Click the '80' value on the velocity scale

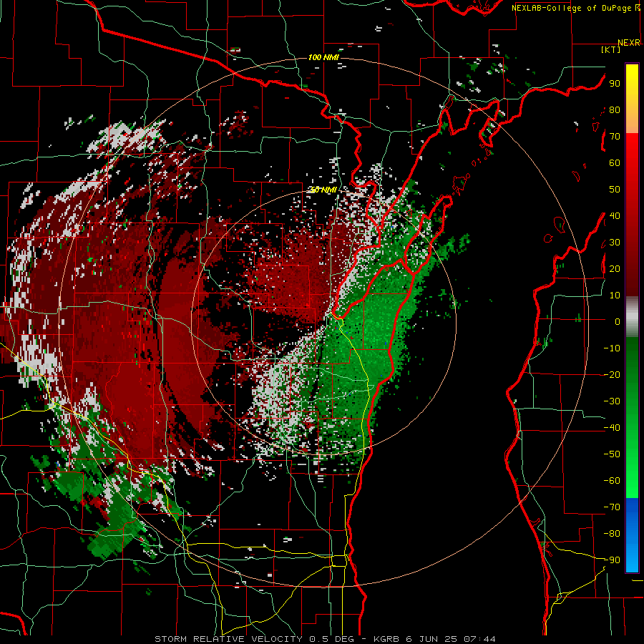pyautogui.click(x=615, y=109)
